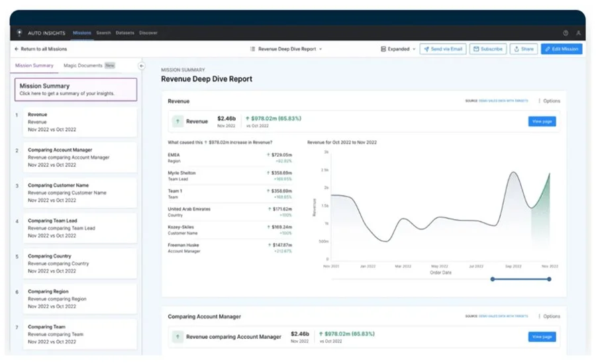Open the Datasets menu item
Screen dimensions: 596x364
pyautogui.click(x=125, y=33)
